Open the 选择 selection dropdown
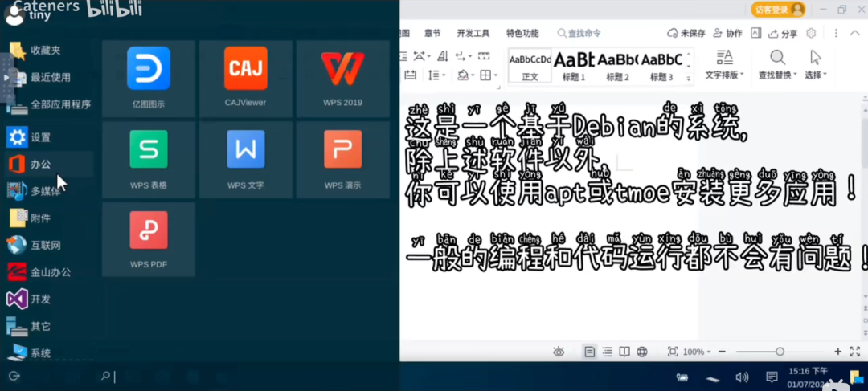 [816, 64]
